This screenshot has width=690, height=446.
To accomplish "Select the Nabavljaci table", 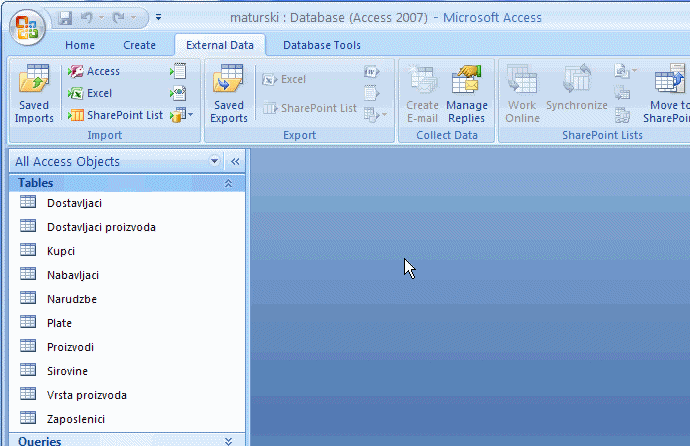I will pos(127,275).
